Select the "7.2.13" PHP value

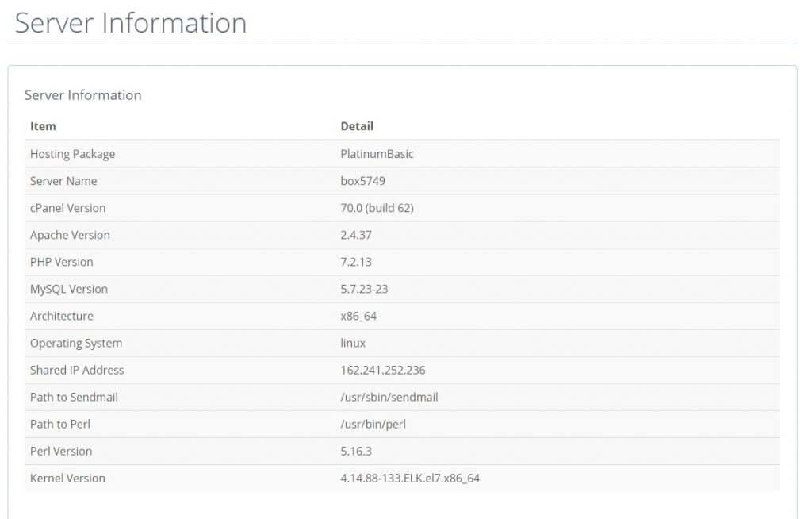(x=356, y=262)
